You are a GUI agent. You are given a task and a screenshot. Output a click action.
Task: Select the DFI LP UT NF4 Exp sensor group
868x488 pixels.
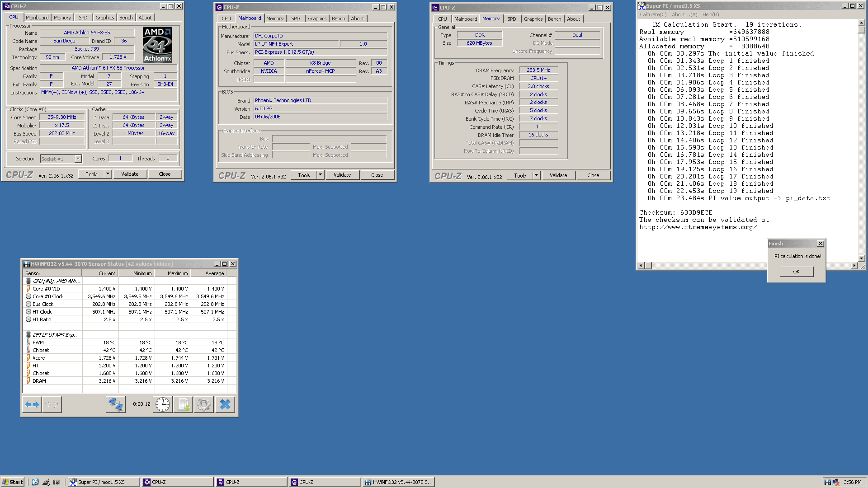tap(129, 335)
